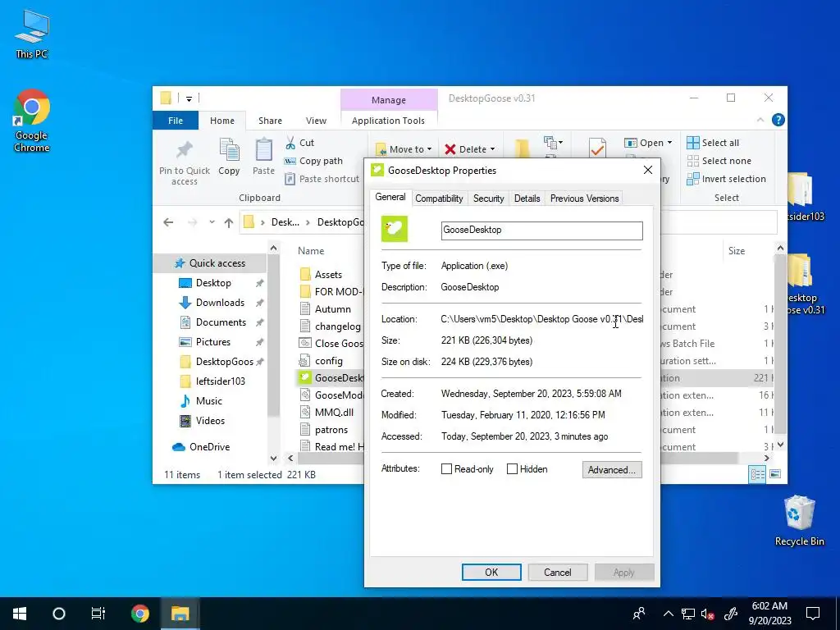The width and height of the screenshot is (840, 630).
Task: Expand the Move to dropdown
Action: click(430, 149)
